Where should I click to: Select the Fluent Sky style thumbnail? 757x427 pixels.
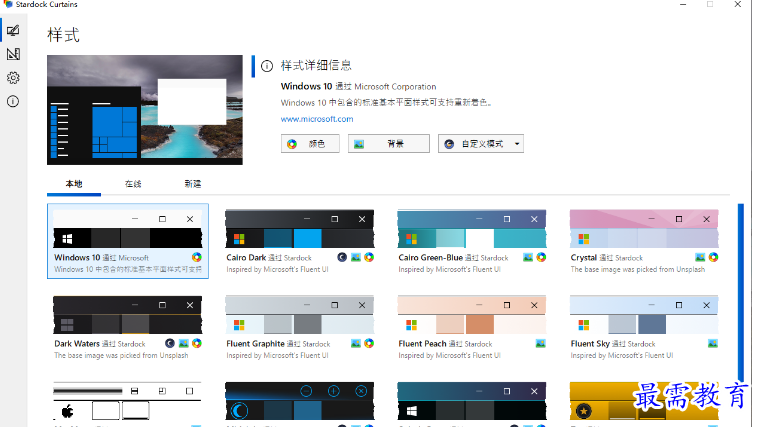644,315
